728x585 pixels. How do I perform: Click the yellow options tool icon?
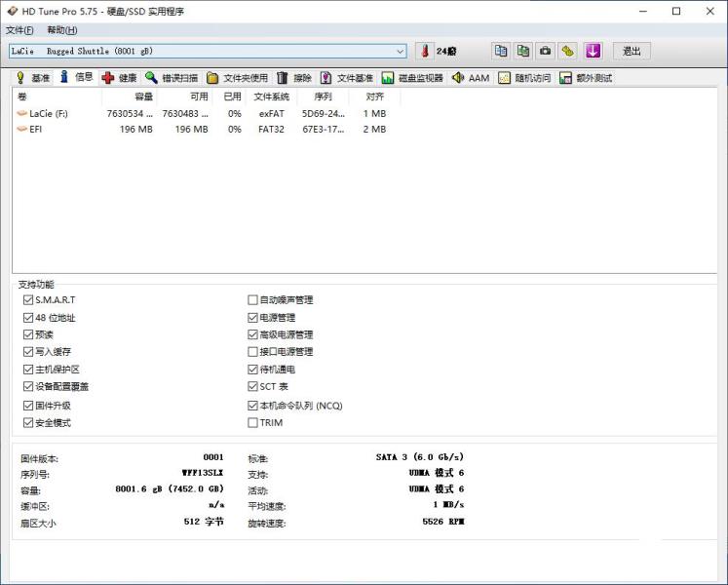click(x=567, y=51)
